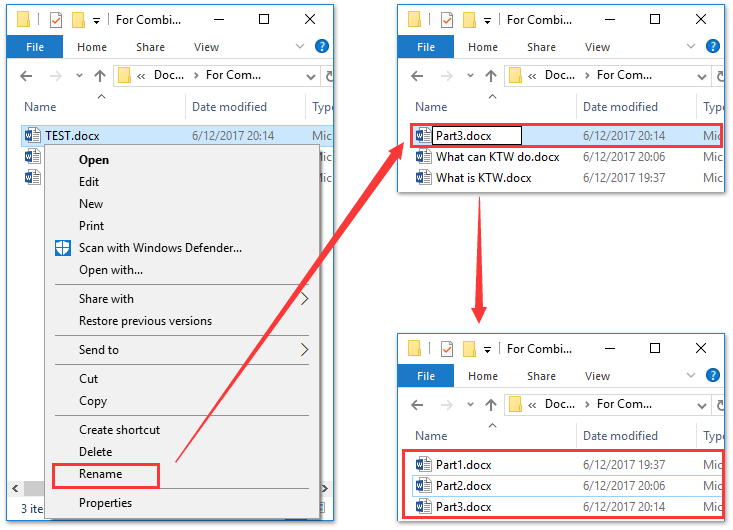Screen dimensions: 733x530
Task: Click the Word icon beside What can KTW do.docx
Action: point(422,157)
